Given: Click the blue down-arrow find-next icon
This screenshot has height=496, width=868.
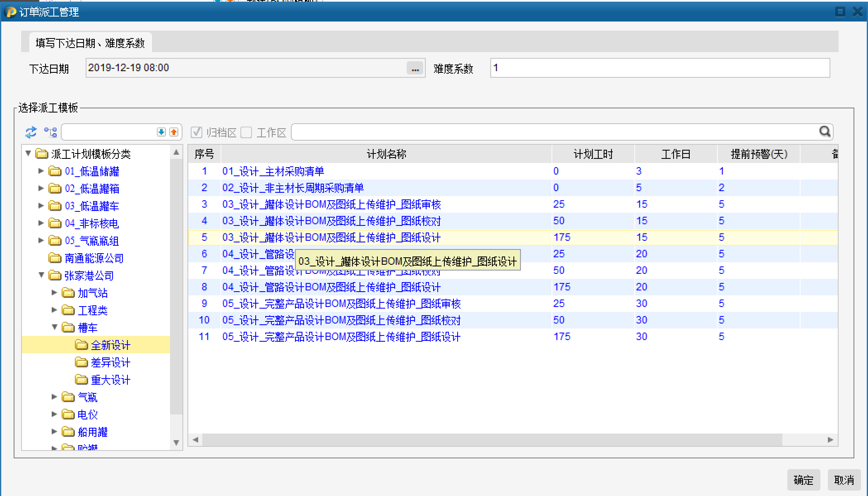Looking at the screenshot, I should [x=161, y=132].
